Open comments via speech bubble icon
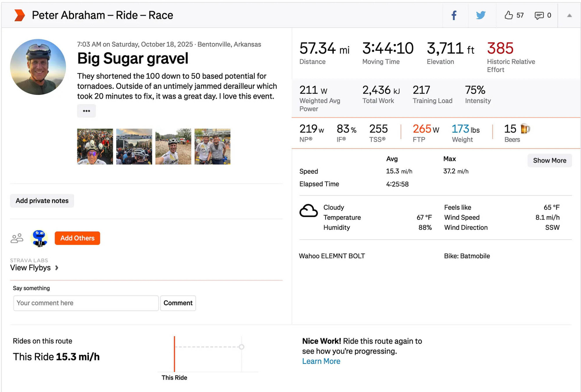The image size is (581, 392). coord(539,15)
